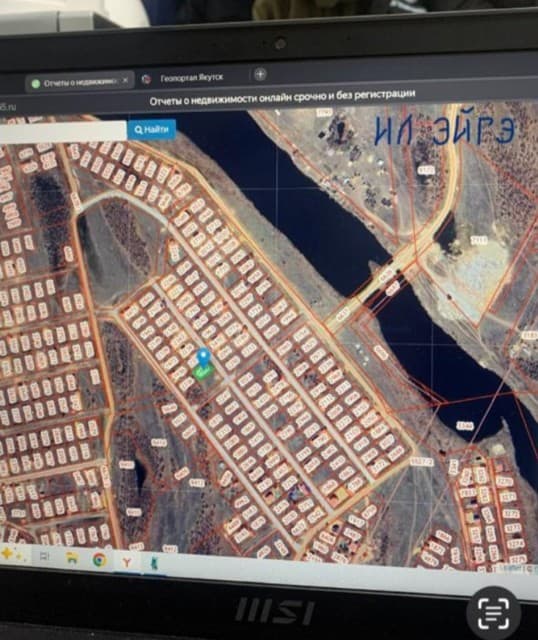Open Yandex Browser from the taskbar
The image size is (538, 640).
pyautogui.click(x=127, y=562)
